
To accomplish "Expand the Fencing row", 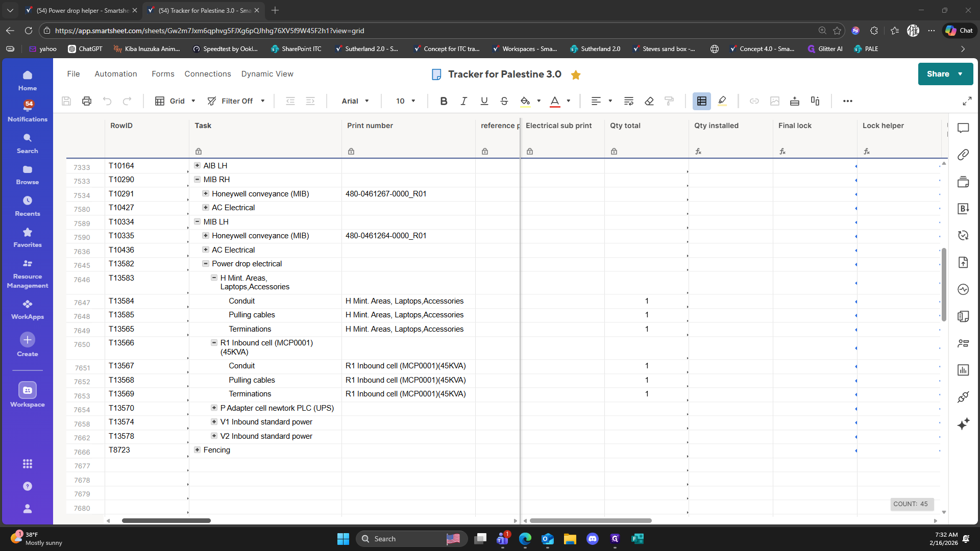I will 197,449.
